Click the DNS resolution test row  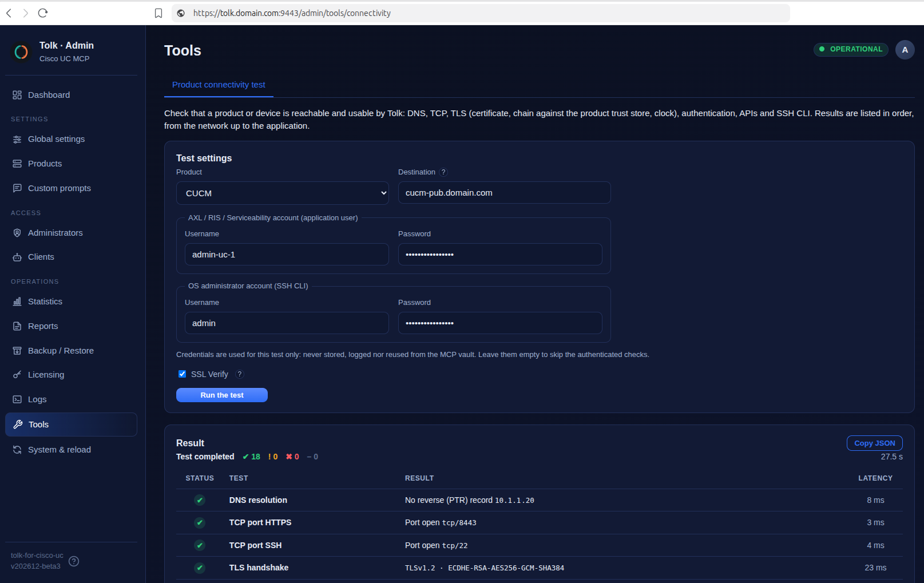coord(540,500)
